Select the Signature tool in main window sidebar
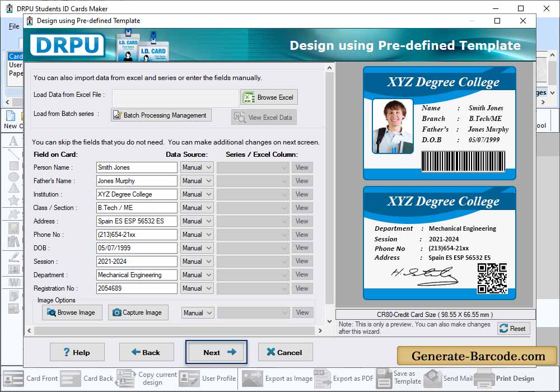The image size is (560, 392). tap(13, 257)
